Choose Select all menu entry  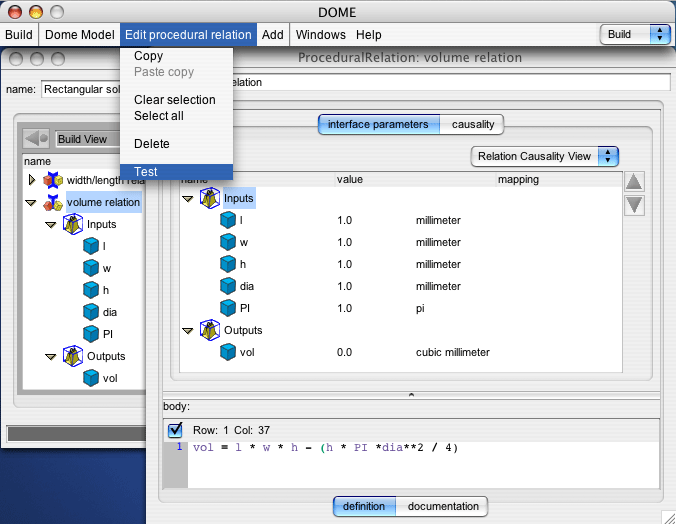176,116
